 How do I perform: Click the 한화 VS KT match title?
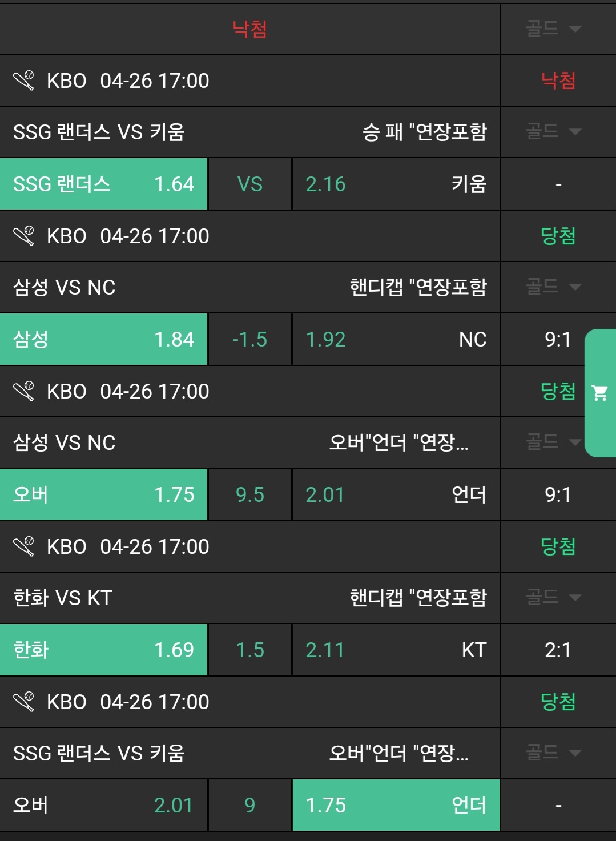pyautogui.click(x=63, y=598)
